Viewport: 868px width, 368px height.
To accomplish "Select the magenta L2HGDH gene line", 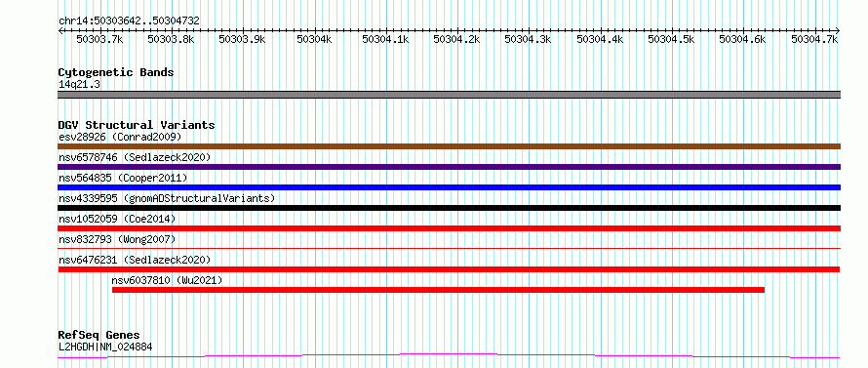I will pos(449,356).
